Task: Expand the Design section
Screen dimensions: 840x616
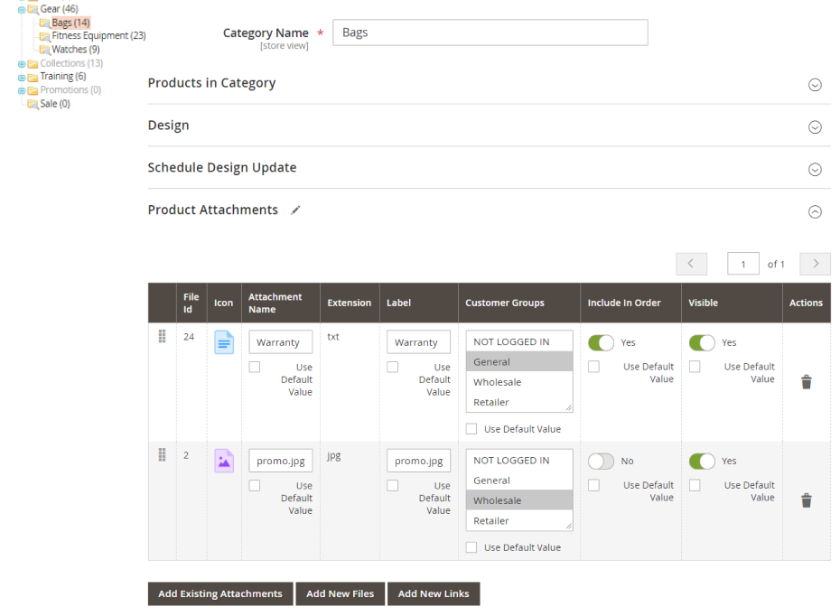Action: point(814,126)
